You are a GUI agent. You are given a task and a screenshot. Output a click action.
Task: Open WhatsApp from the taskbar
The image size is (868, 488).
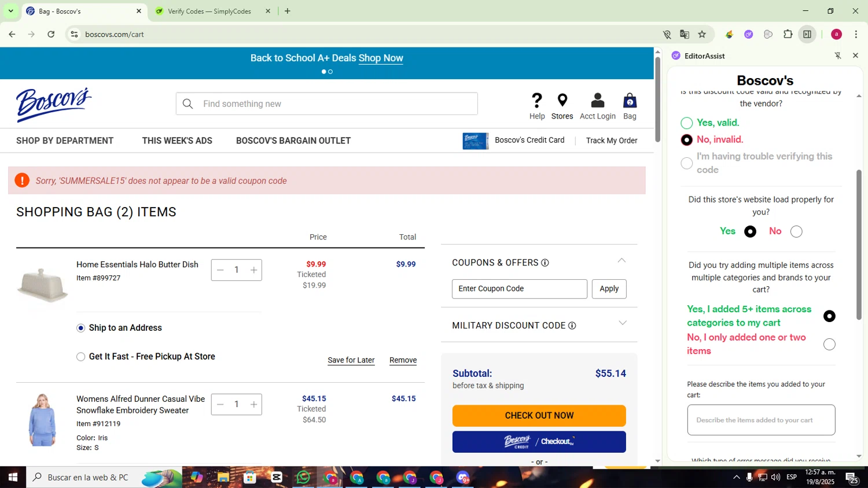point(303,477)
